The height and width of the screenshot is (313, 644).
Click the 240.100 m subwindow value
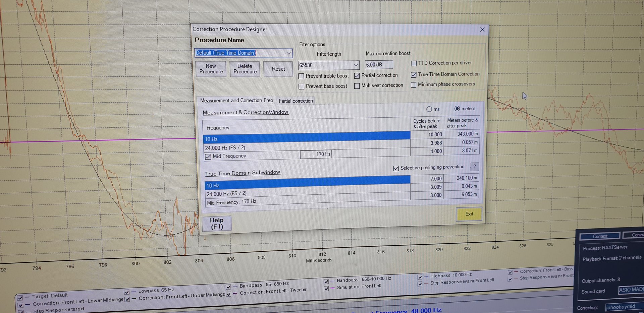click(x=461, y=178)
